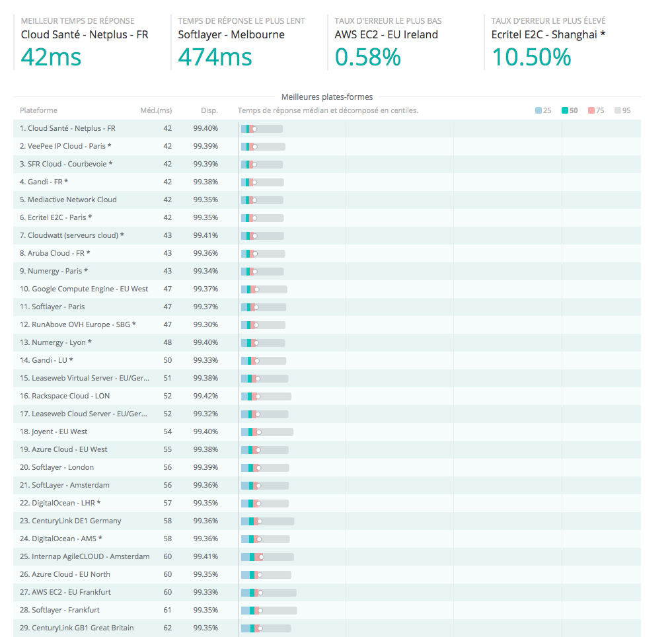Click the Meilleures plates-formes section title

[x=327, y=97]
